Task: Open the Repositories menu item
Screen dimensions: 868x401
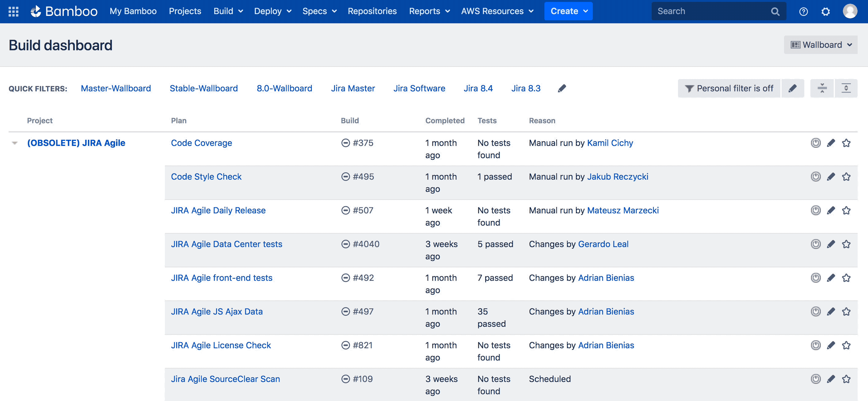Action: [x=372, y=11]
